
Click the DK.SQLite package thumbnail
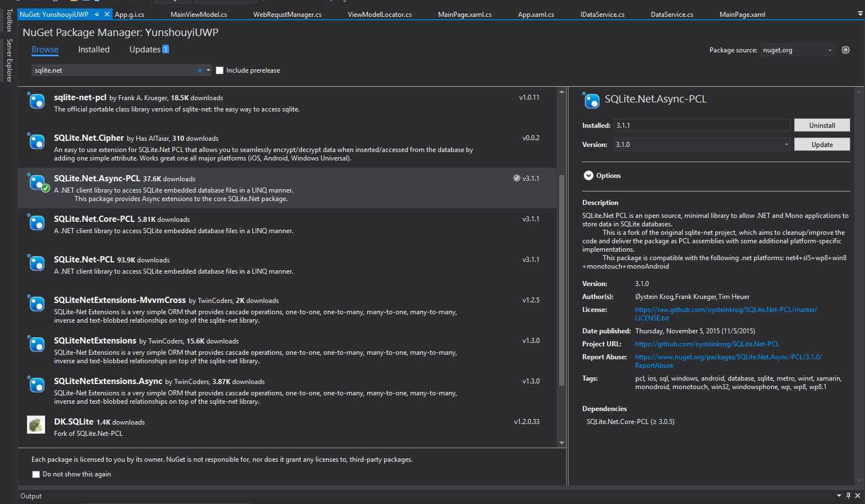[x=36, y=425]
